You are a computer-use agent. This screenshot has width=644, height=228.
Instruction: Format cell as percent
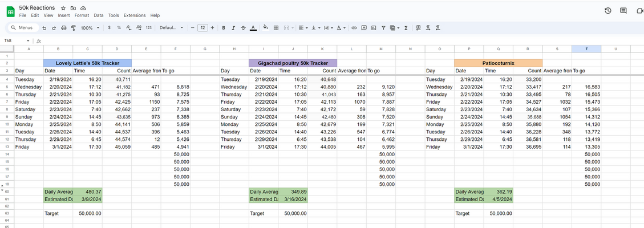[x=119, y=28]
